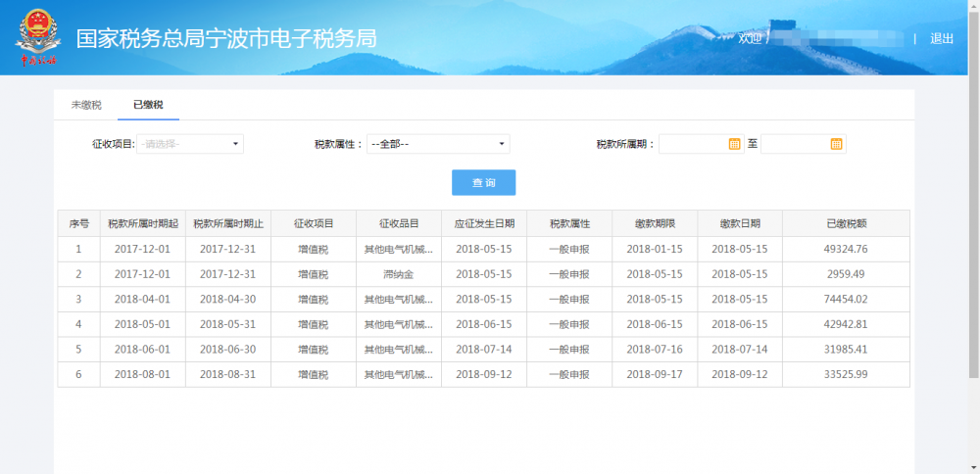Click the 查询 button
980x474 pixels.
pyautogui.click(x=484, y=182)
